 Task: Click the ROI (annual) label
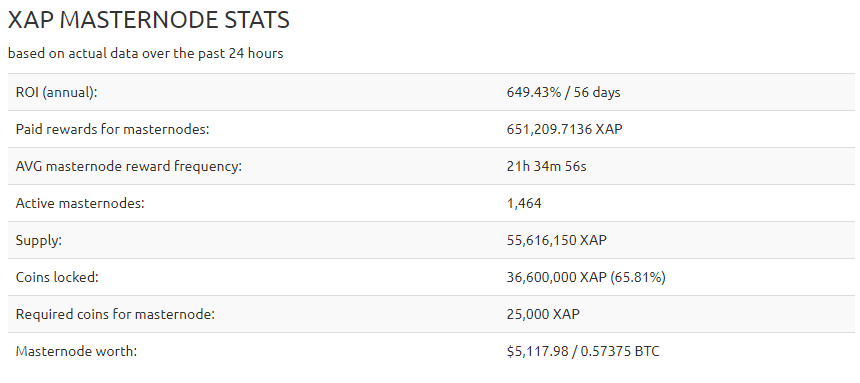point(56,93)
